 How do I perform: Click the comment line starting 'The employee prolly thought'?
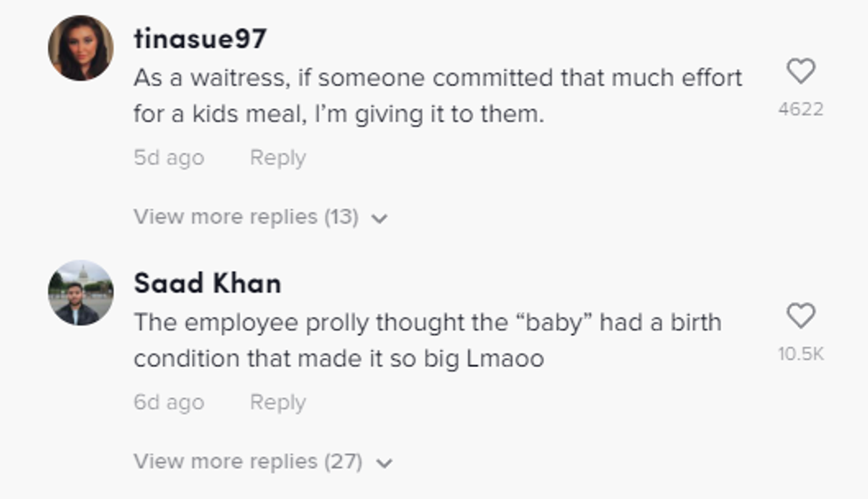pos(427,323)
